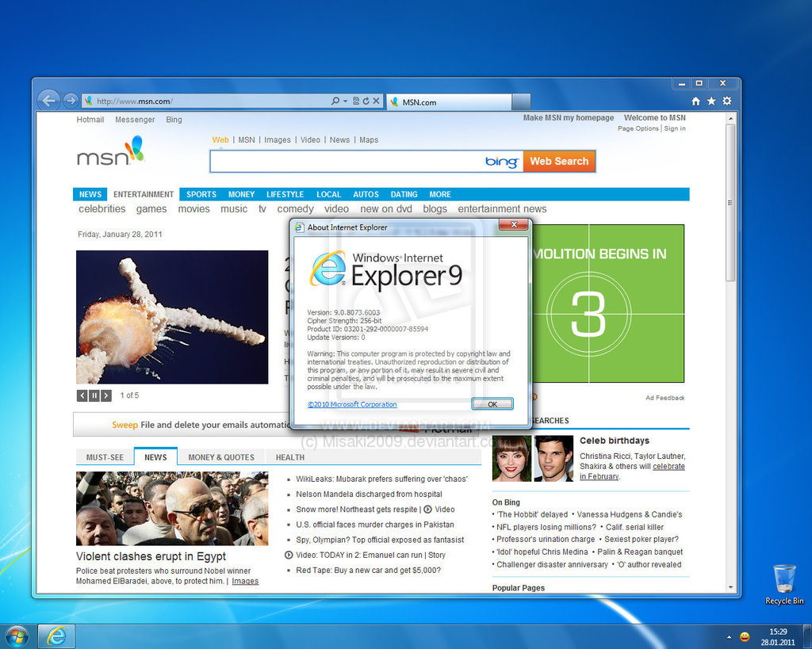Click the orange Web Search button
This screenshot has height=649, width=812.
pyautogui.click(x=559, y=162)
